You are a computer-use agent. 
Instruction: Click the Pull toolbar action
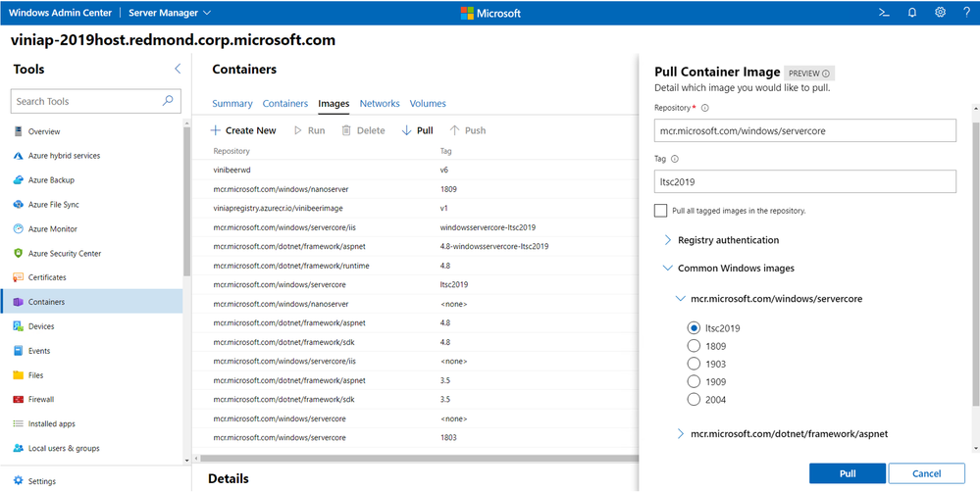[x=417, y=130]
